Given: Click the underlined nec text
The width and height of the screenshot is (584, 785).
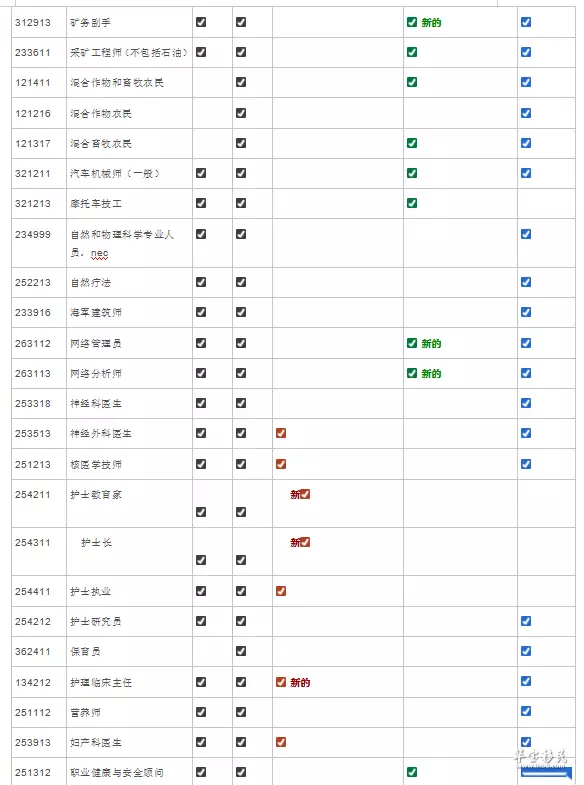Looking at the screenshot, I should 100,254.
